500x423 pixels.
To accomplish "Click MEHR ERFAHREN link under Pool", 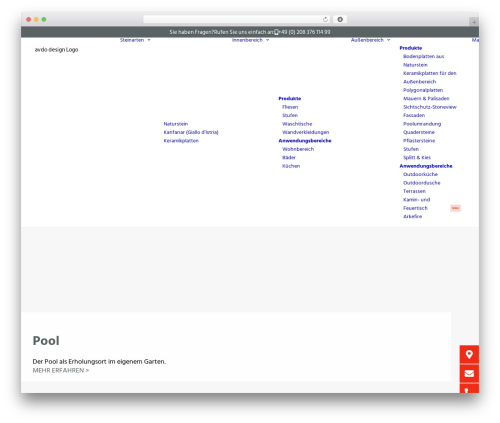I will (x=61, y=370).
